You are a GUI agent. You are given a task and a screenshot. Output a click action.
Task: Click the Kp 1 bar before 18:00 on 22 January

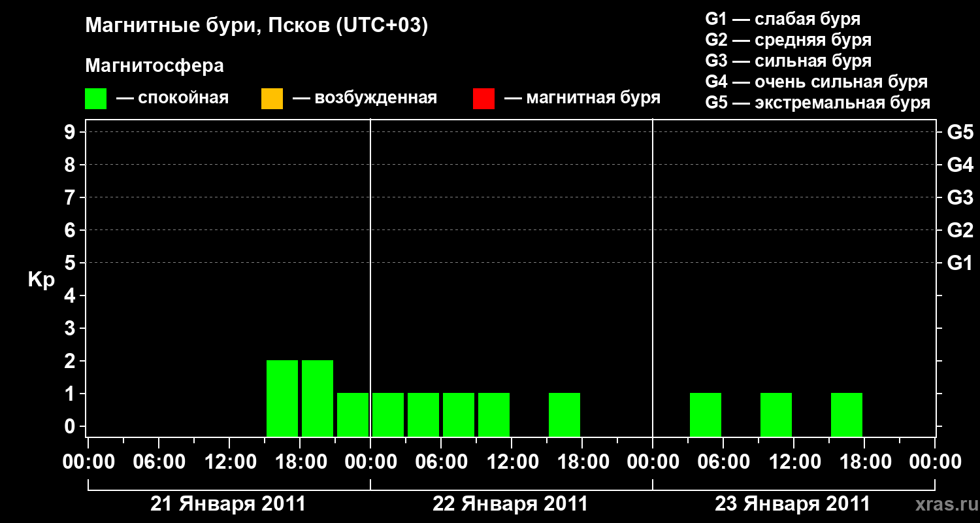coord(564,414)
